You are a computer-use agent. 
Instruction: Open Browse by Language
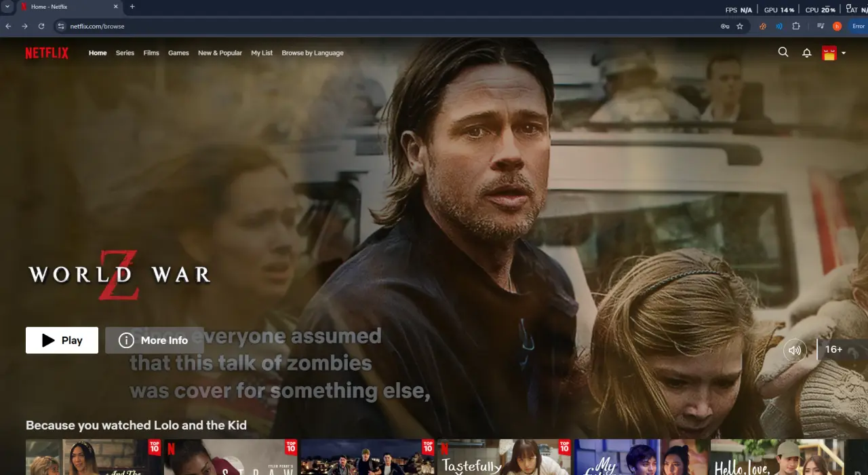[x=313, y=53]
